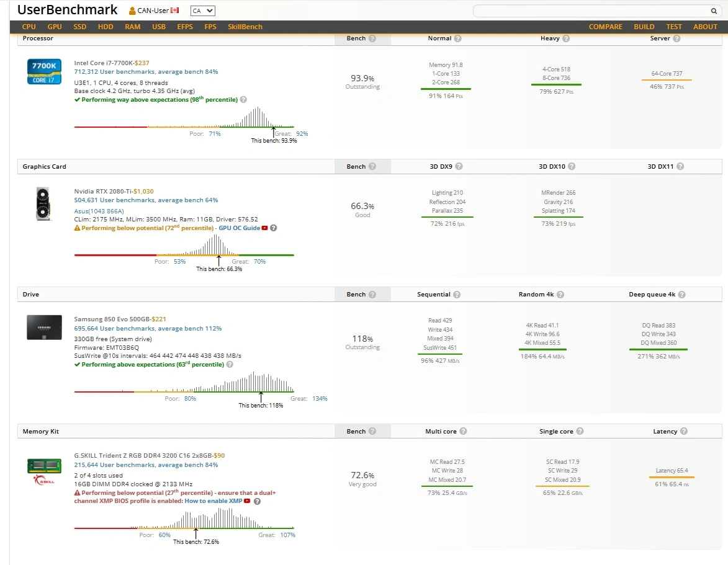Click the Random 4k help icon
The width and height of the screenshot is (728, 565).
click(x=560, y=295)
